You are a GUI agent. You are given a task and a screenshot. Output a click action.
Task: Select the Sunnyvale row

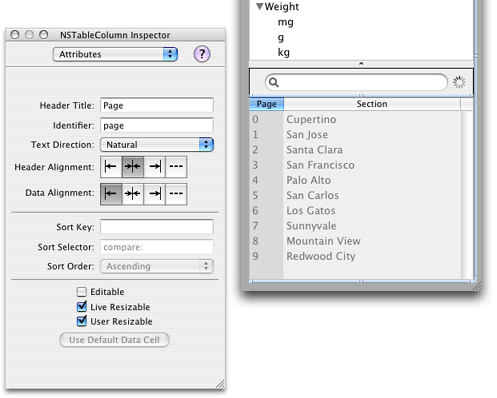coord(356,226)
